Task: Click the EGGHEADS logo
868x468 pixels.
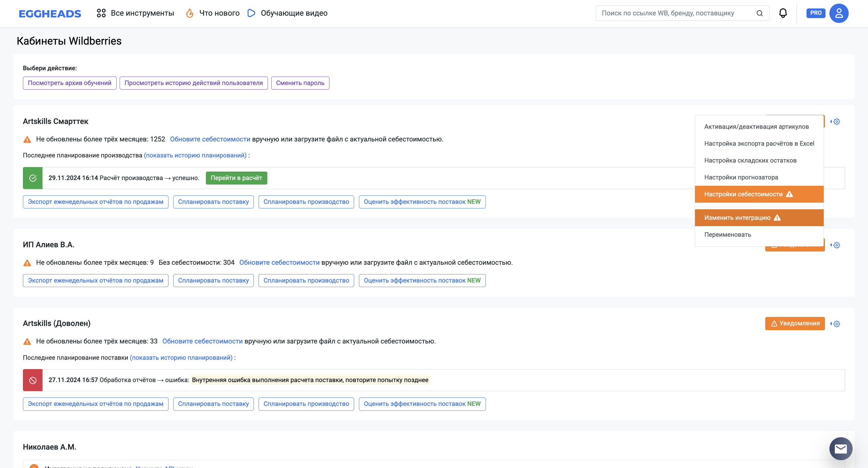Action: 50,14
